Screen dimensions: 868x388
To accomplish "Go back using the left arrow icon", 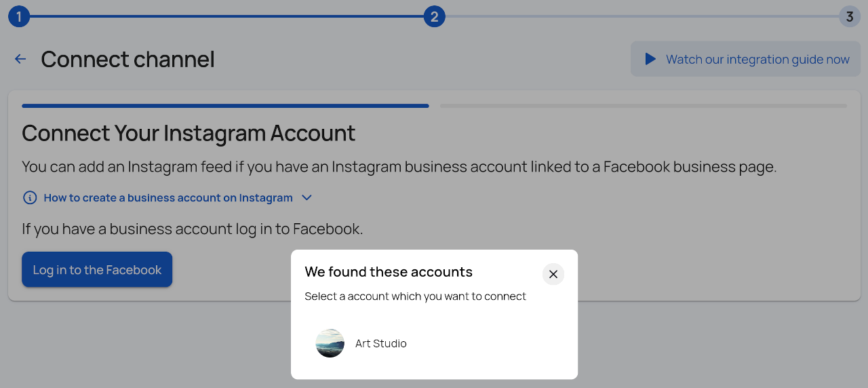I will (20, 59).
